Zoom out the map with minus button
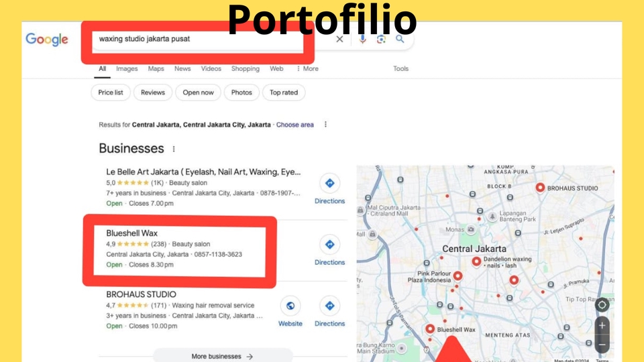This screenshot has height=362, width=644. point(602,345)
